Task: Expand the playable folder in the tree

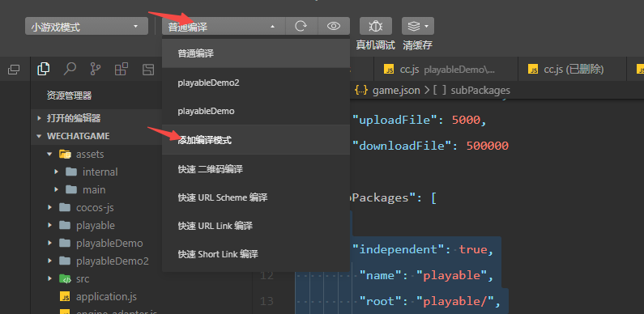Action: (49, 225)
